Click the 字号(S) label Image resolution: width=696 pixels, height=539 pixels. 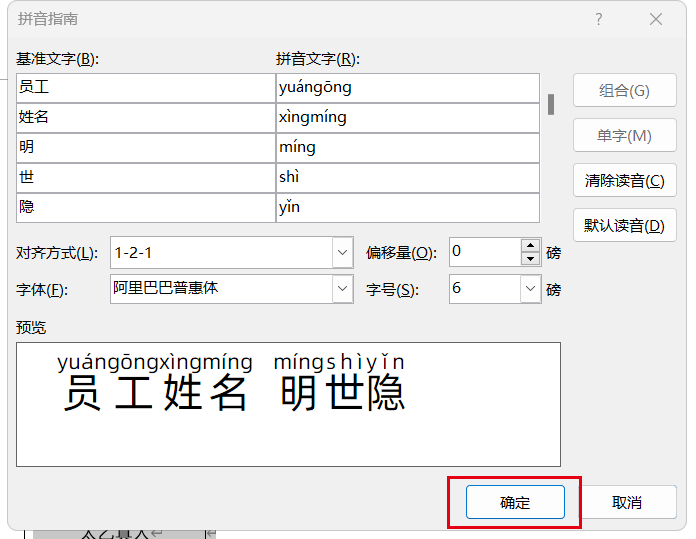tap(392, 290)
